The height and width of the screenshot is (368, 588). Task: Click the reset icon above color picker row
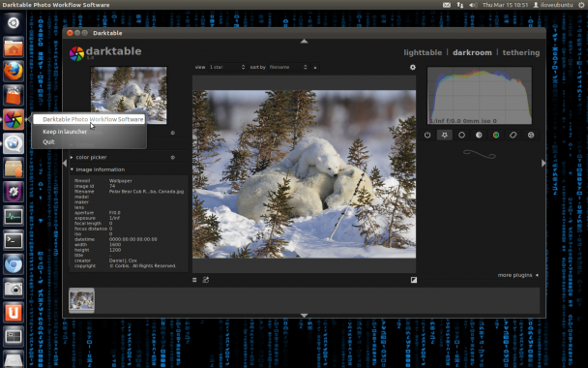tap(173, 133)
